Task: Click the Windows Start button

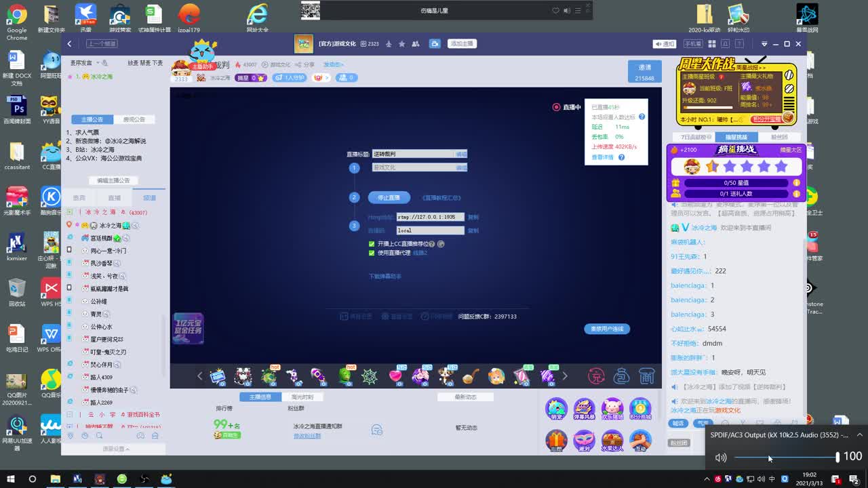Action: 11,479
